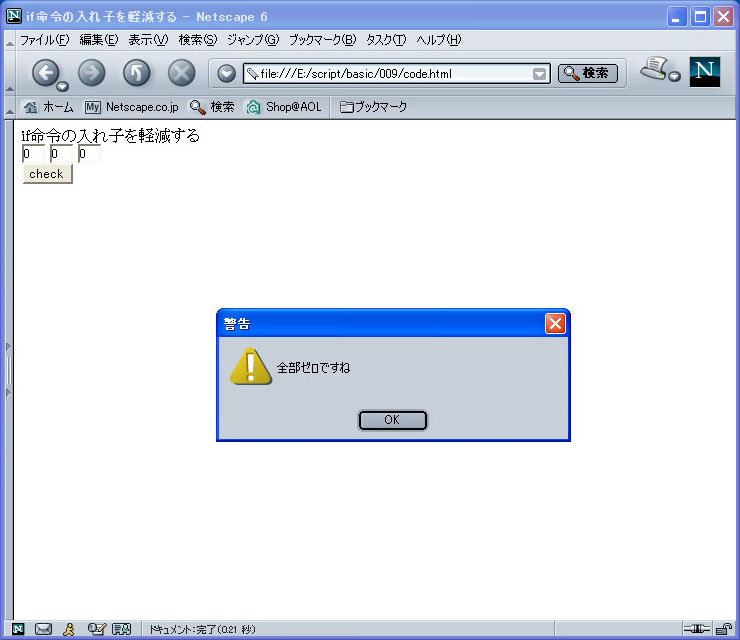
Task: Click the ドキュメント:完了 status text
Action: click(202, 629)
